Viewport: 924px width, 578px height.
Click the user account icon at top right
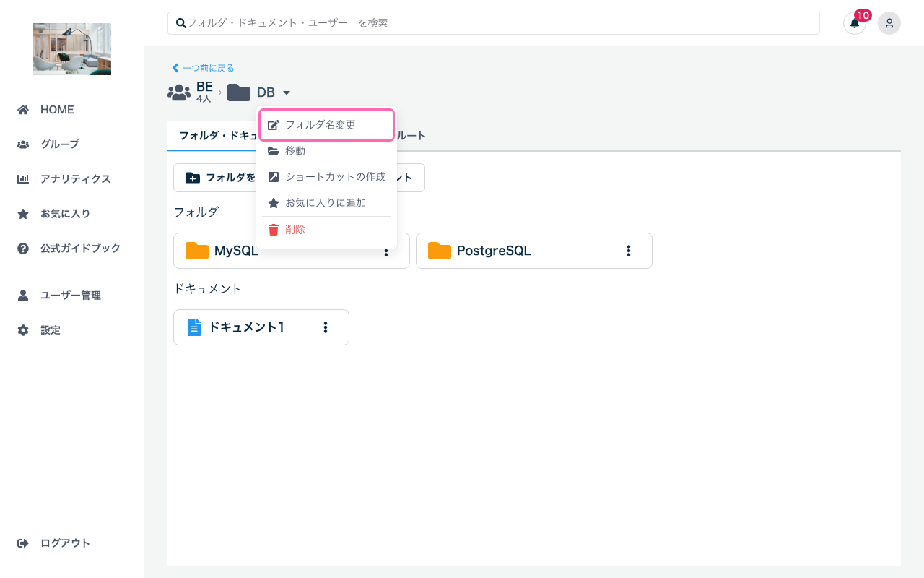click(x=889, y=23)
